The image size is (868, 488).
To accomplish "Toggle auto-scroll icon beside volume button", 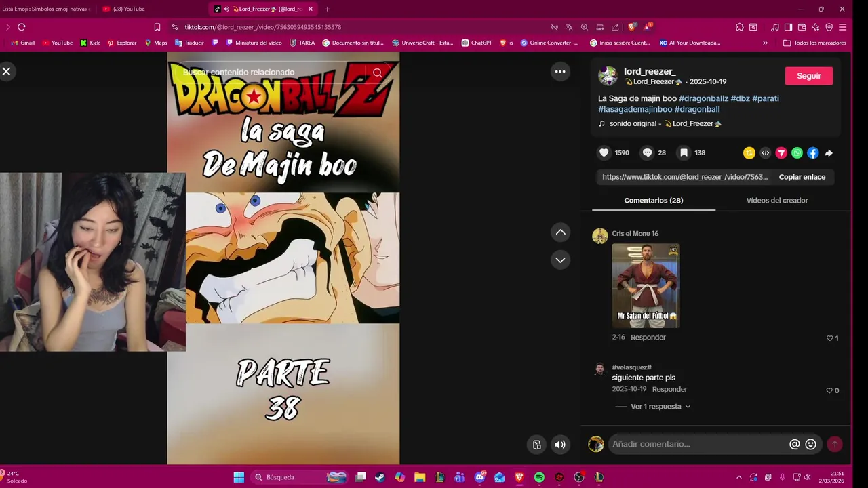I will point(537,445).
